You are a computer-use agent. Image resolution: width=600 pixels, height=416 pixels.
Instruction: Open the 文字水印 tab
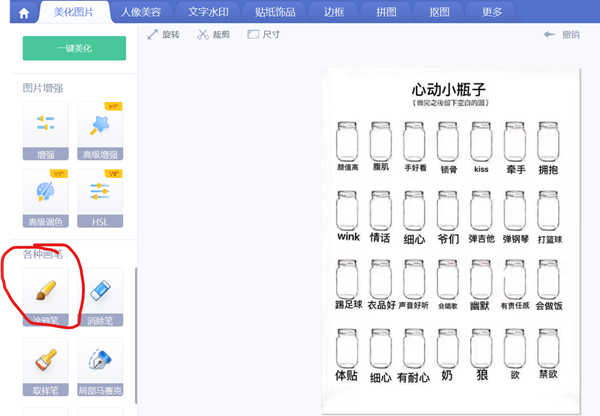coord(209,12)
